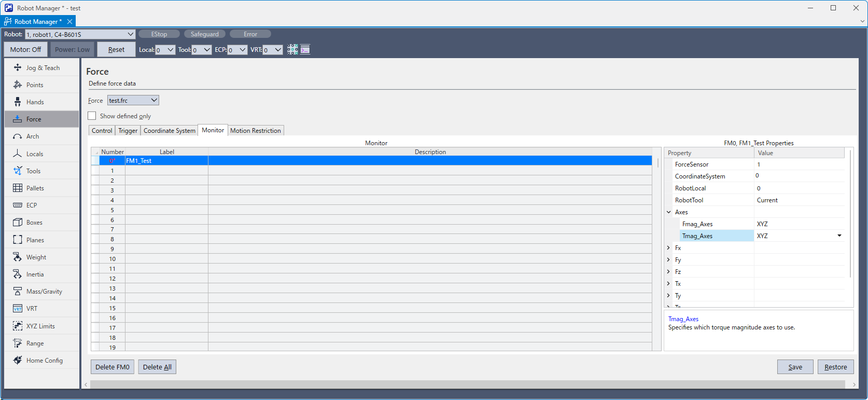The height and width of the screenshot is (400, 868).
Task: Open Home Config in the sidebar
Action: click(44, 361)
